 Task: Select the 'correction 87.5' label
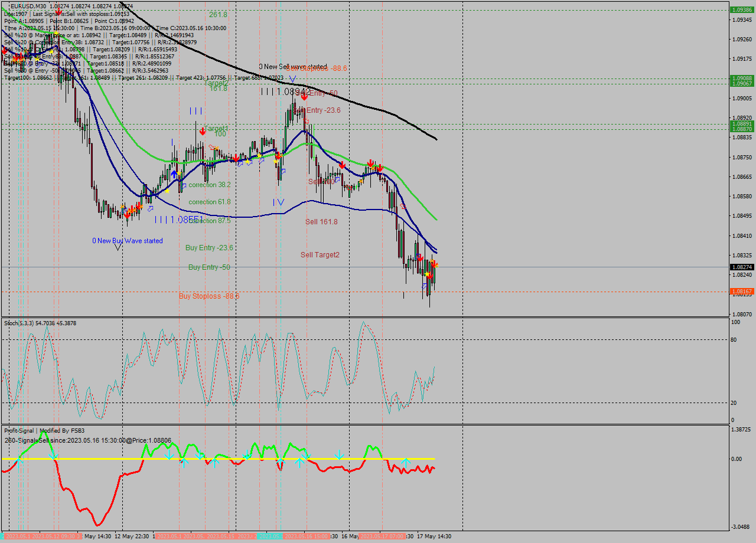click(210, 221)
